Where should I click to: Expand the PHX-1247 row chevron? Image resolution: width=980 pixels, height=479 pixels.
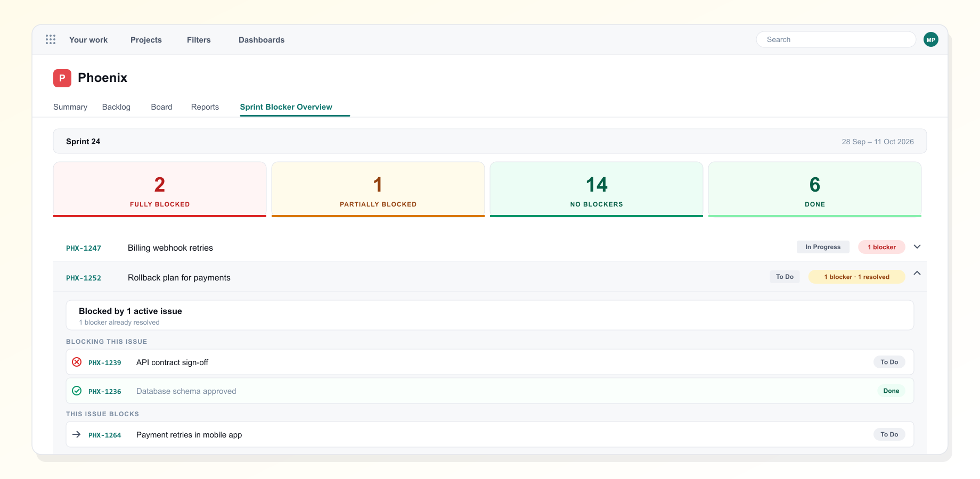917,246
